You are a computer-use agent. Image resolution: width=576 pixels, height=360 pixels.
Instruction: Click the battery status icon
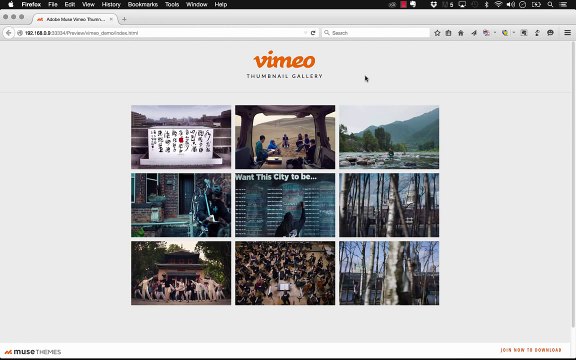[536, 4]
